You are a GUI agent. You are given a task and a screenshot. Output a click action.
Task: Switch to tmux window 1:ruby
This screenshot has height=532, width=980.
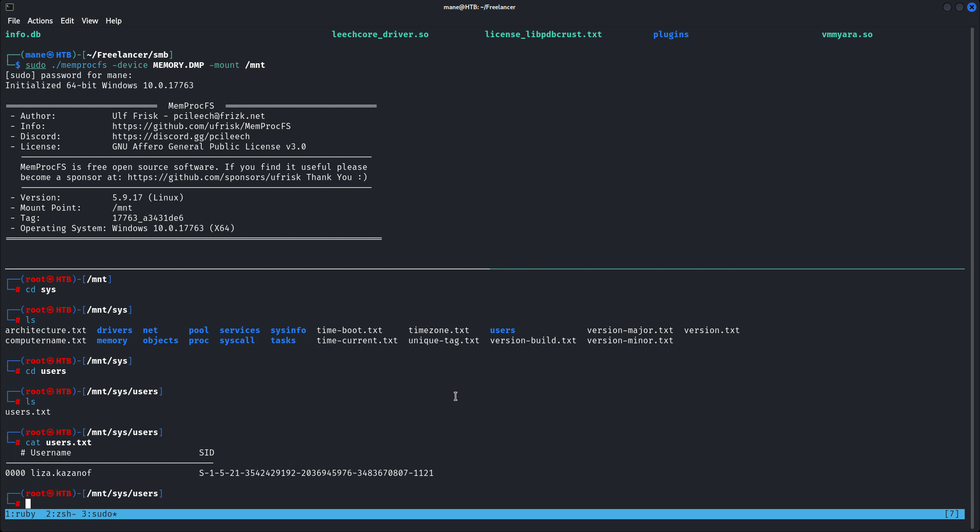[20, 514]
